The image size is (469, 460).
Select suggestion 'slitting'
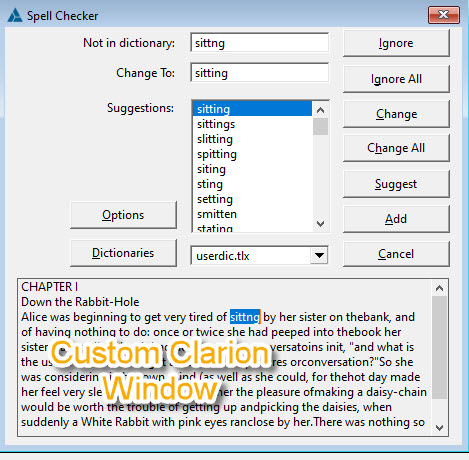252,139
